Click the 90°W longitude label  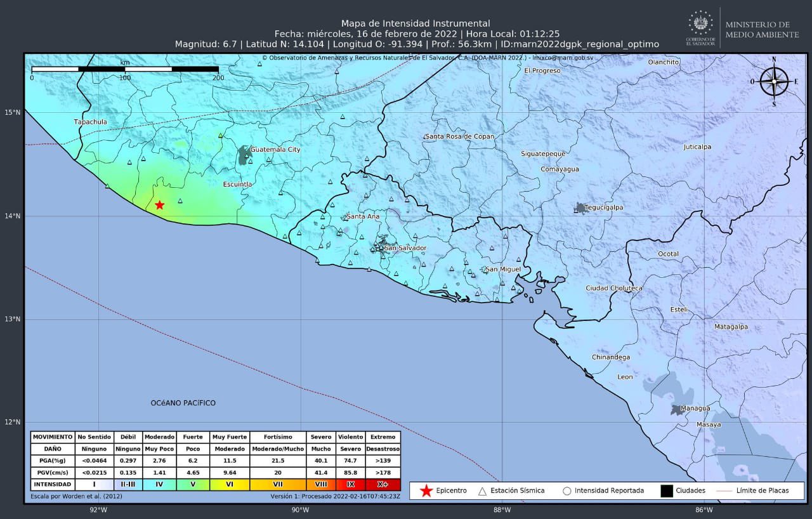(300, 509)
